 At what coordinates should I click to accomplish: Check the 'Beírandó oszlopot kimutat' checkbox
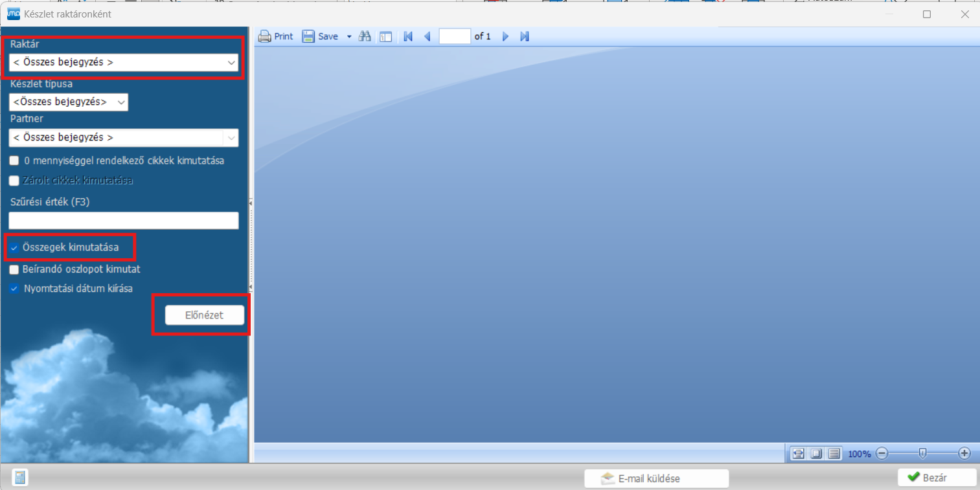point(14,269)
